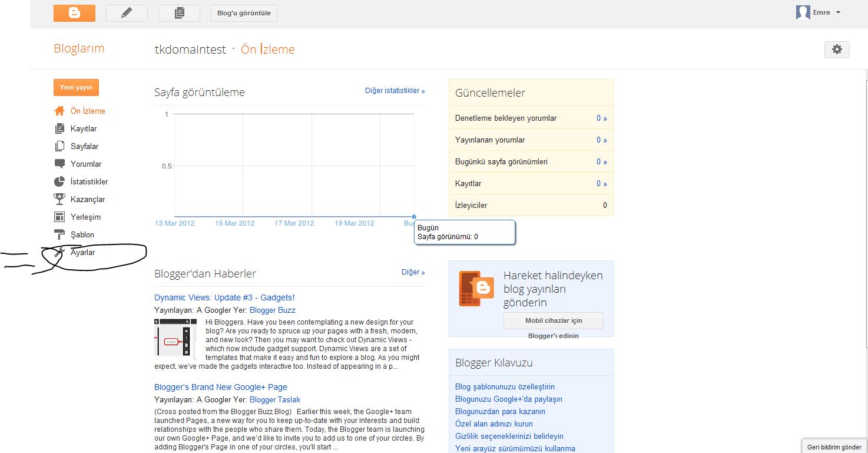The image size is (868, 453).
Task: Open the Emre account dropdown arrow
Action: coord(838,13)
